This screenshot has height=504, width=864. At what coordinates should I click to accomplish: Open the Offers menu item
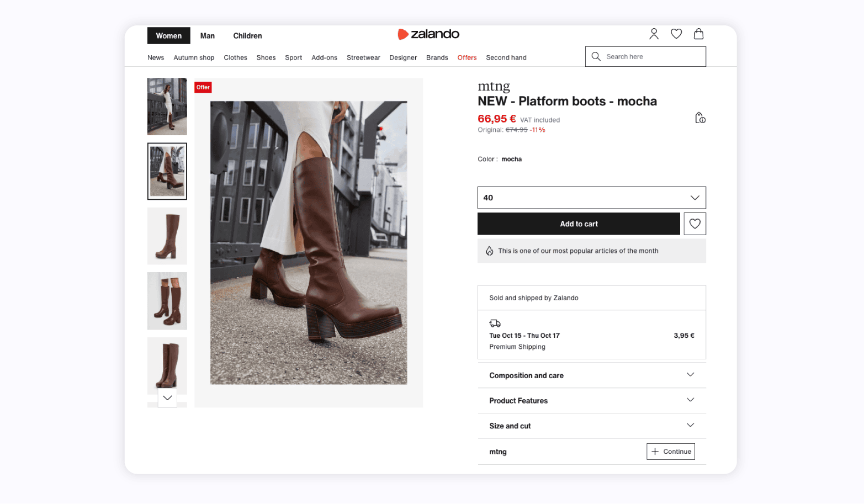(x=467, y=57)
